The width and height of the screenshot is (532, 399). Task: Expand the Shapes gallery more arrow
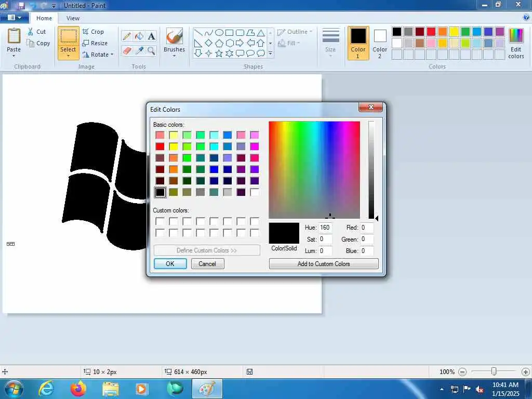[270, 54]
